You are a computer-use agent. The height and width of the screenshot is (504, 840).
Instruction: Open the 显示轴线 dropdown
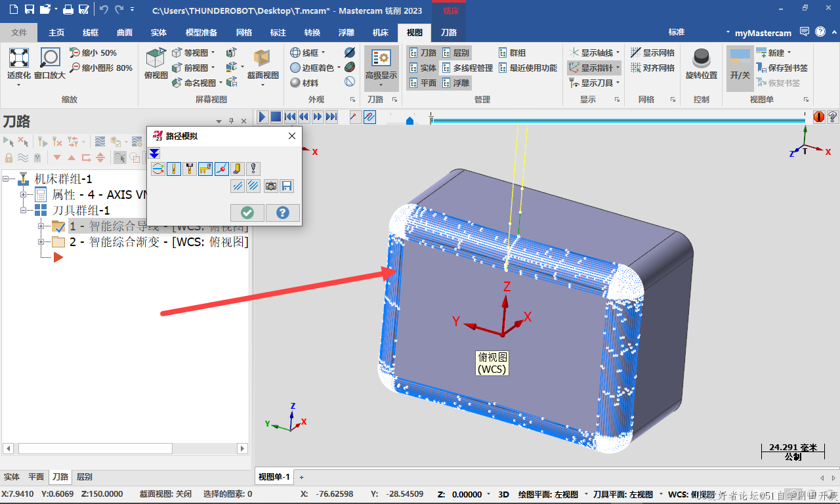[618, 52]
